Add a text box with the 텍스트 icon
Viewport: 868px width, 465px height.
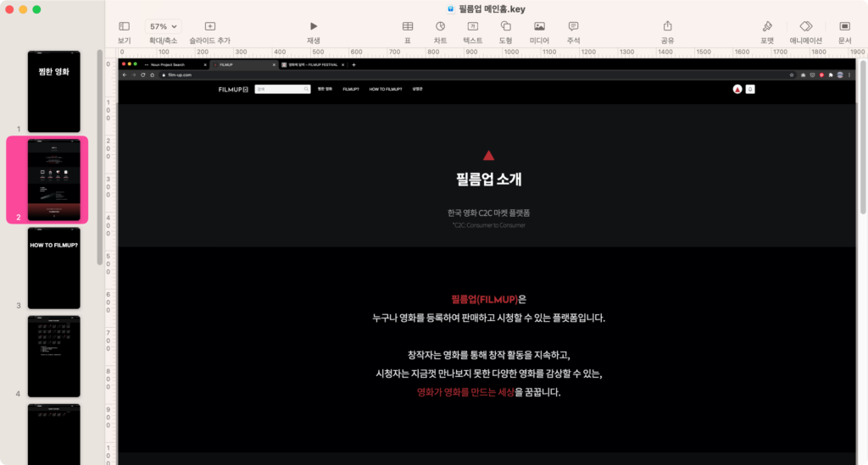pos(473,26)
